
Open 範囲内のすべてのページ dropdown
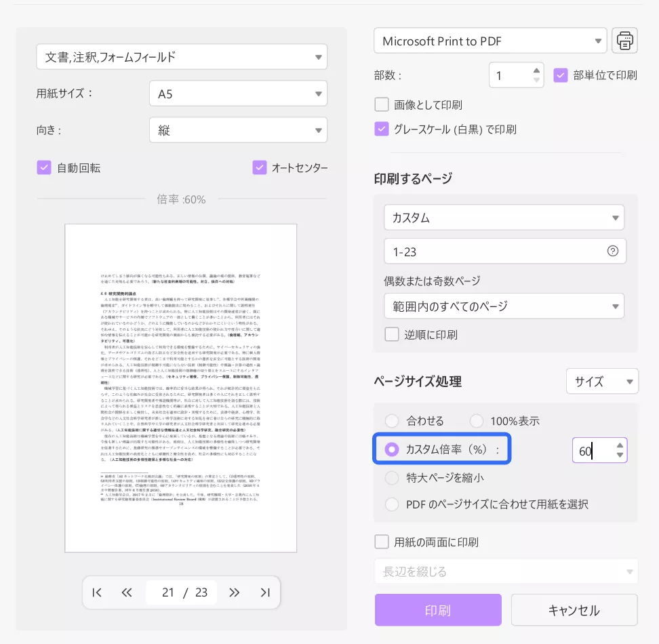(x=504, y=306)
